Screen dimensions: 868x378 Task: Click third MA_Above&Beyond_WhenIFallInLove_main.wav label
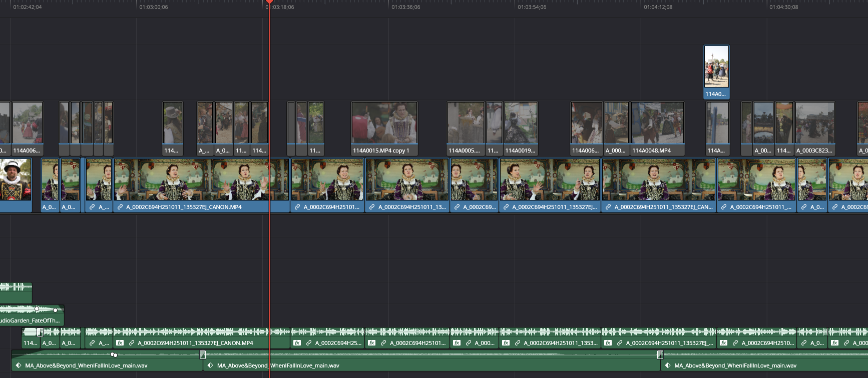click(x=735, y=365)
